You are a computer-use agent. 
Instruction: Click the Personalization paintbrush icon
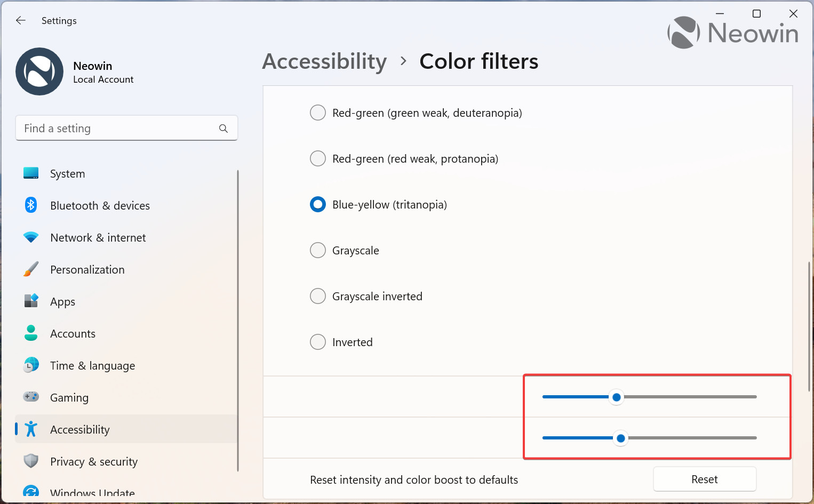(x=31, y=269)
